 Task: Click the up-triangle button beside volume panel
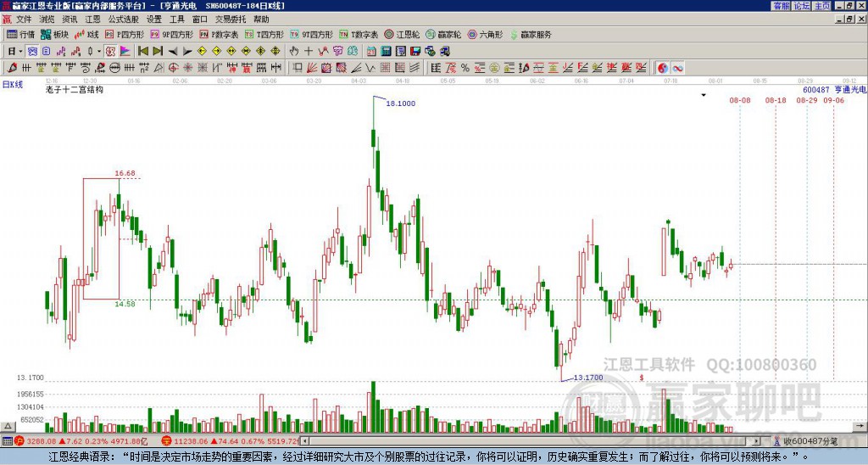pos(8,426)
